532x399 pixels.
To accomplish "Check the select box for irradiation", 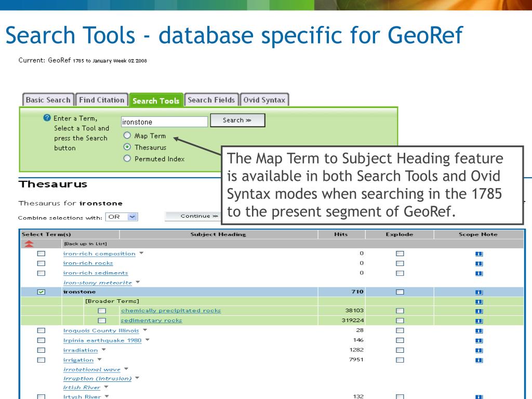I will click(41, 350).
